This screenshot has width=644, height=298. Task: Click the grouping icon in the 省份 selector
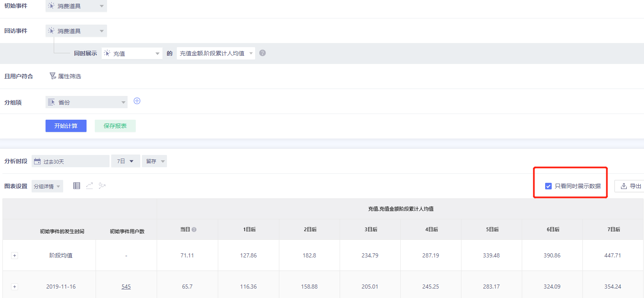[x=51, y=102]
